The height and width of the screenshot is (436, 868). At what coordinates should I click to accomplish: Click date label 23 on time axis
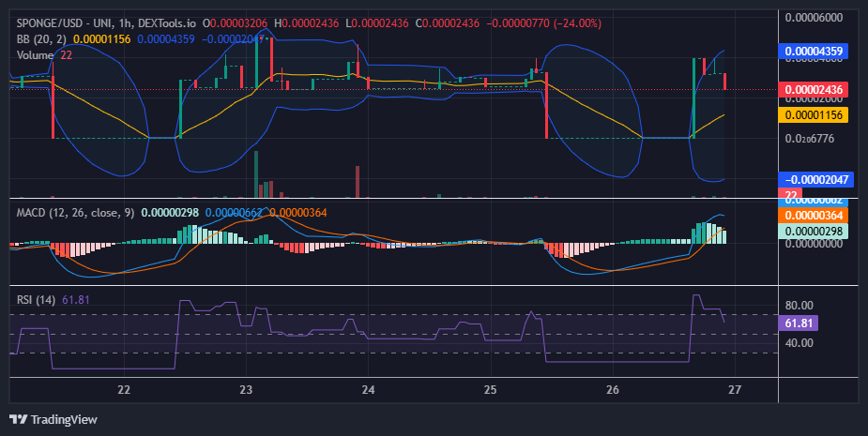[x=246, y=389]
